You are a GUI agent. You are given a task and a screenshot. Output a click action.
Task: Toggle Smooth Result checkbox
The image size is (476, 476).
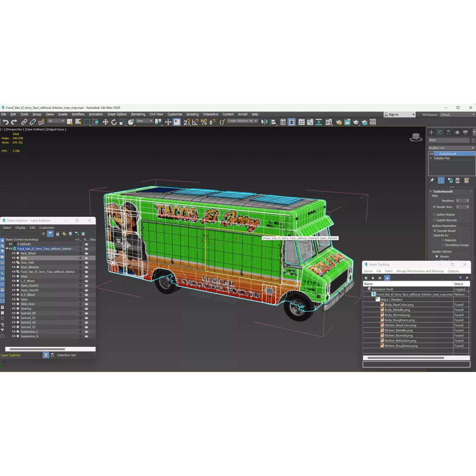pos(435,231)
